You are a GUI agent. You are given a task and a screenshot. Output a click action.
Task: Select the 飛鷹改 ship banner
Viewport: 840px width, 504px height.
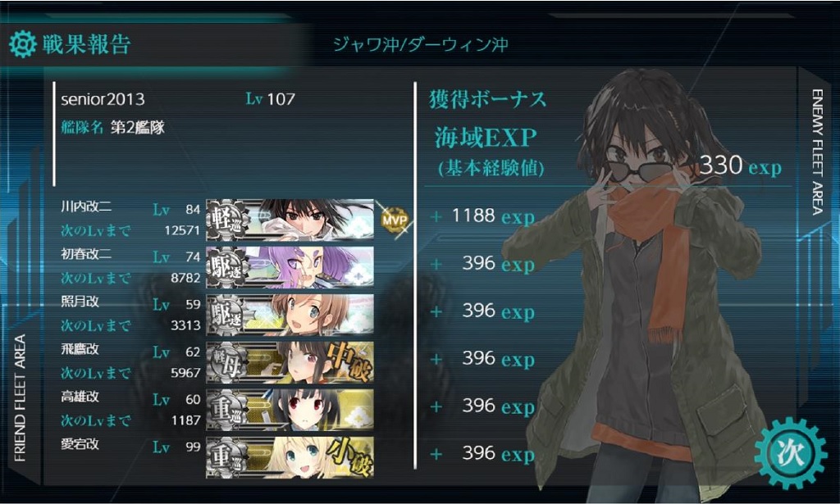(290, 362)
